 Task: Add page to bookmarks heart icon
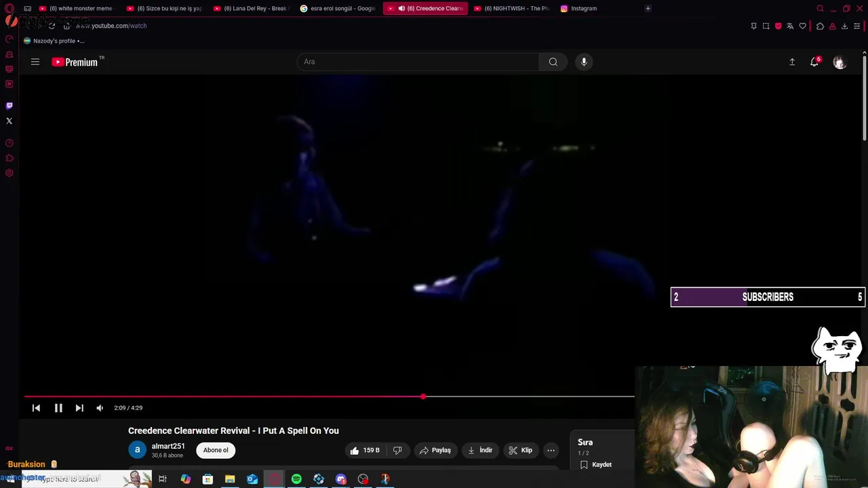(x=803, y=26)
